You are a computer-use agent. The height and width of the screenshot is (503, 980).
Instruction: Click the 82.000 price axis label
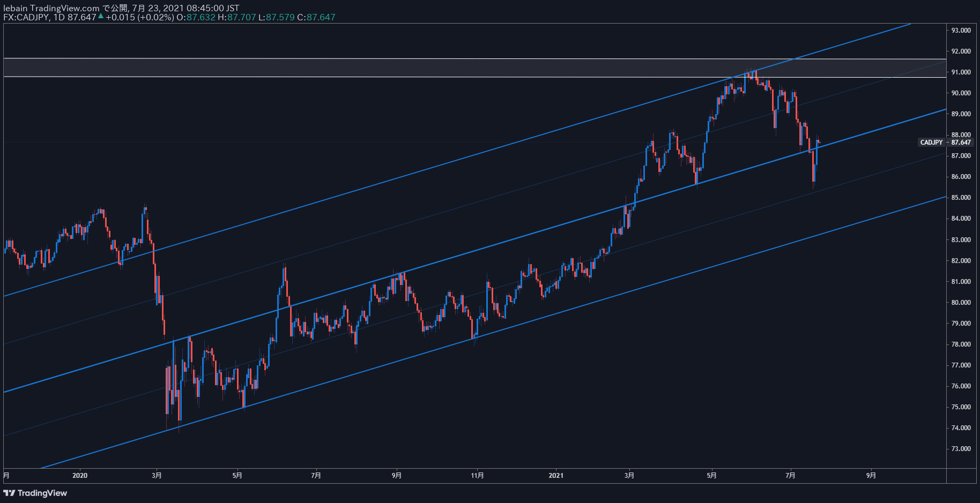coord(961,261)
